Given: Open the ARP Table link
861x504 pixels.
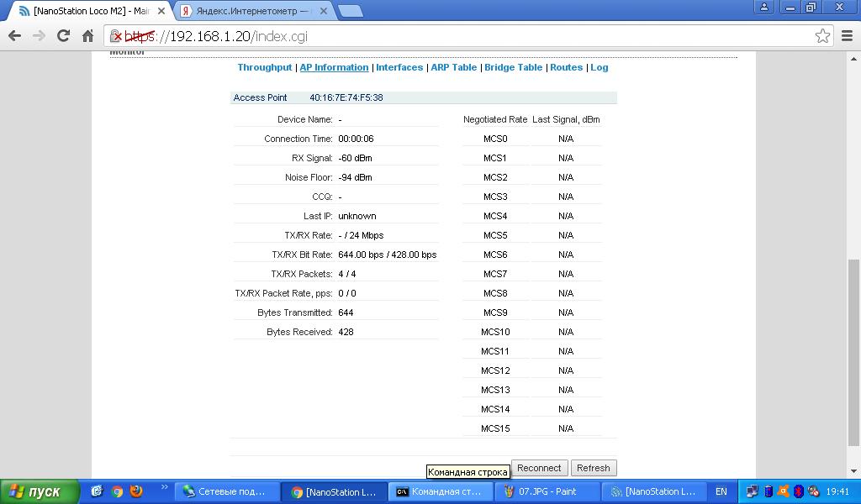Looking at the screenshot, I should coord(453,67).
